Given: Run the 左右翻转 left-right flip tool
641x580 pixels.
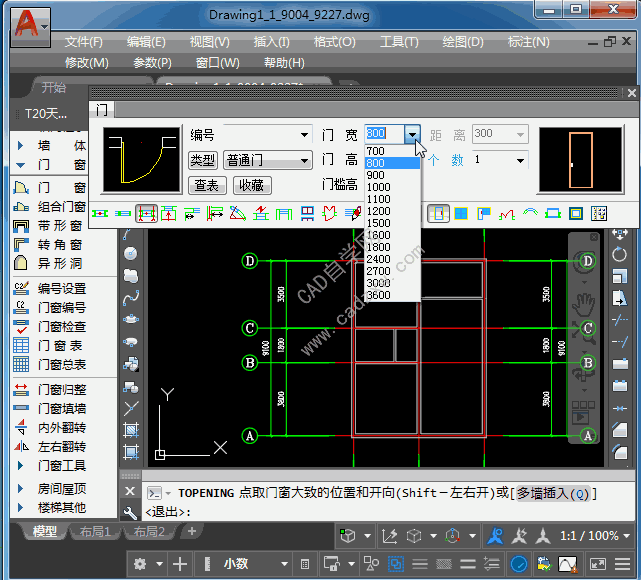Looking at the screenshot, I should (62, 446).
